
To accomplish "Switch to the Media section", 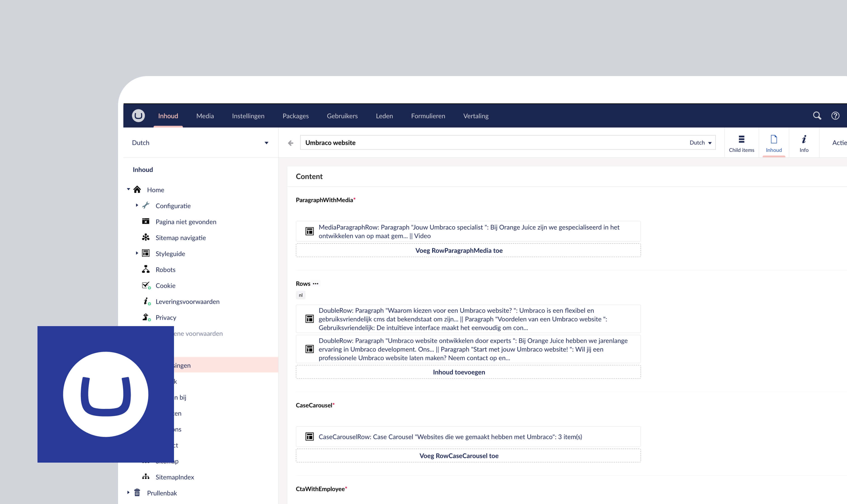I will coord(205,116).
